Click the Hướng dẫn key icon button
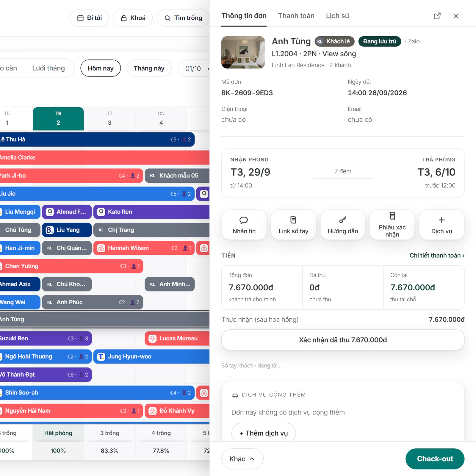Screen dimensions: 476x476 coord(343,225)
